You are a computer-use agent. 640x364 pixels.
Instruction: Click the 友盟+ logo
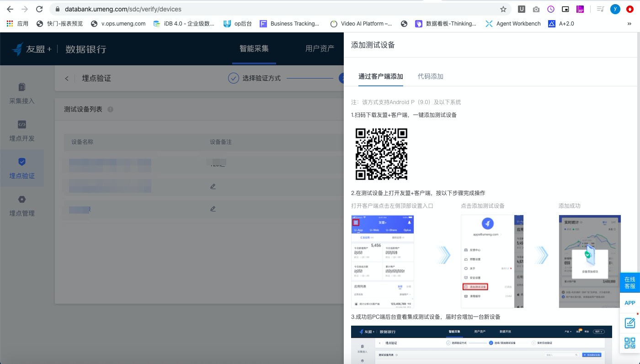click(x=32, y=49)
